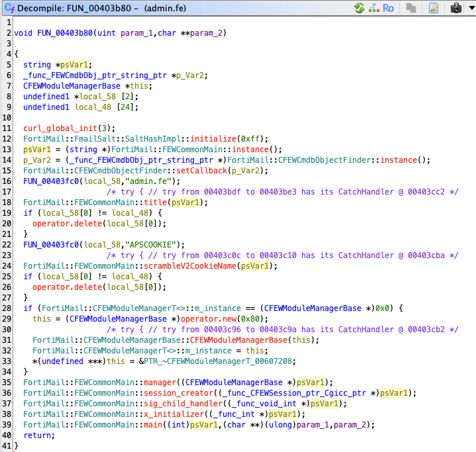This screenshot has height=452, width=476.
Task: Open the toolbar drop-down arrow menu
Action: [x=469, y=8]
